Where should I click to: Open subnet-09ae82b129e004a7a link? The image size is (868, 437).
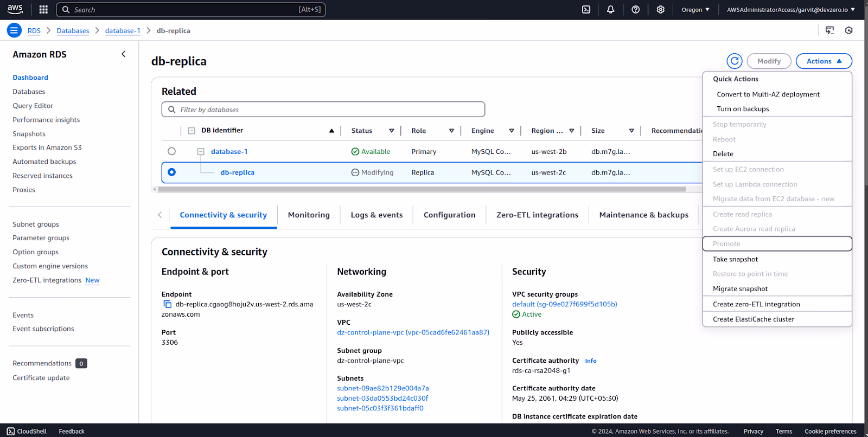(382, 388)
